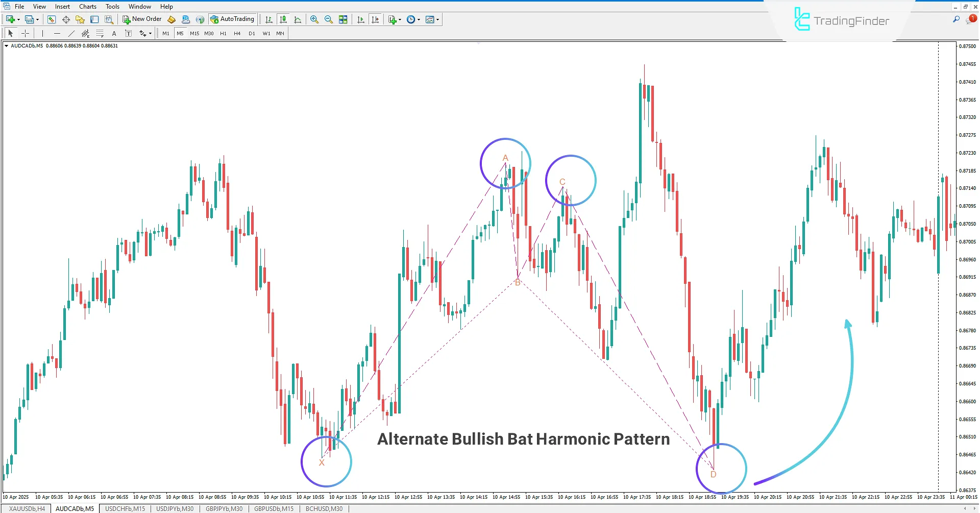980x513 pixels.
Task: Select the M30 timeframe button
Action: (x=209, y=33)
